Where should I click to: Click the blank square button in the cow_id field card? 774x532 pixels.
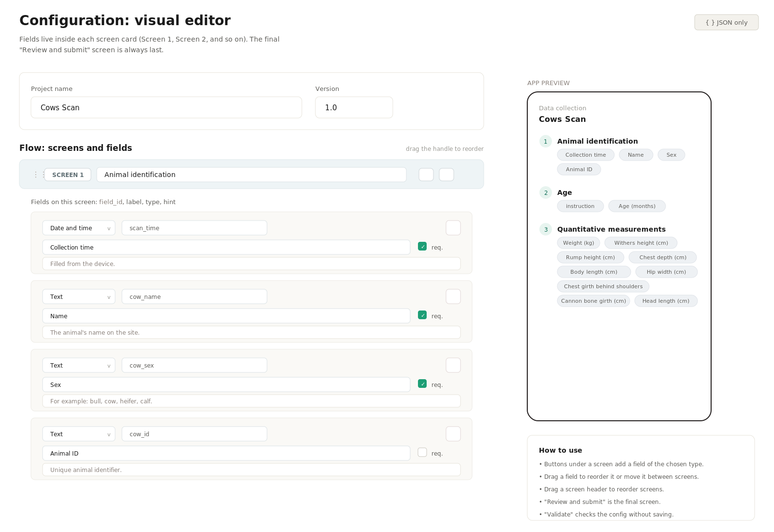point(453,434)
